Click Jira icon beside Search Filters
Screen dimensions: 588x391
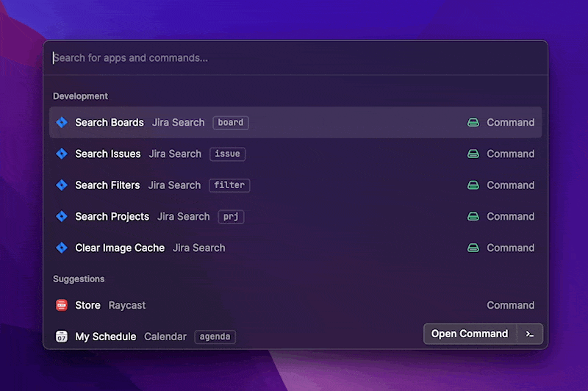tap(62, 184)
